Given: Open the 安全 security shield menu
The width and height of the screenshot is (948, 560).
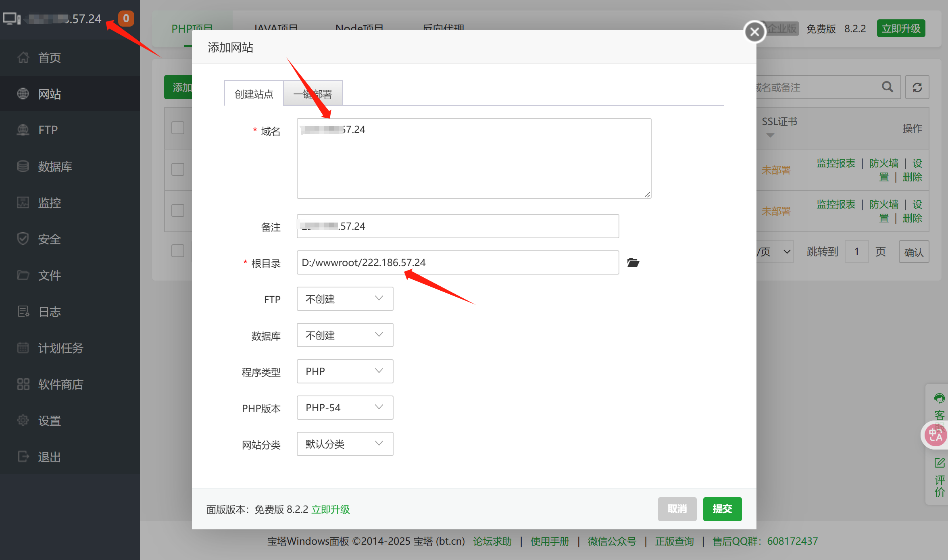Looking at the screenshot, I should coord(23,239).
